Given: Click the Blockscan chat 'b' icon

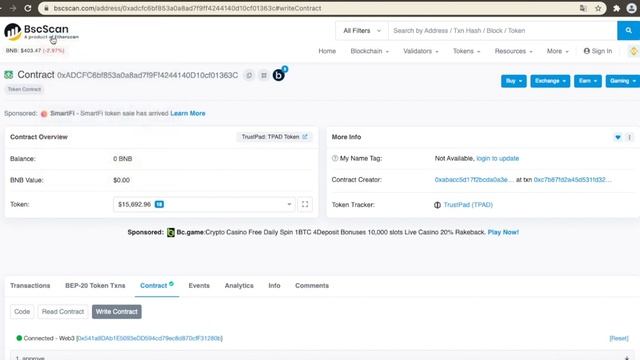Looking at the screenshot, I should click(279, 75).
